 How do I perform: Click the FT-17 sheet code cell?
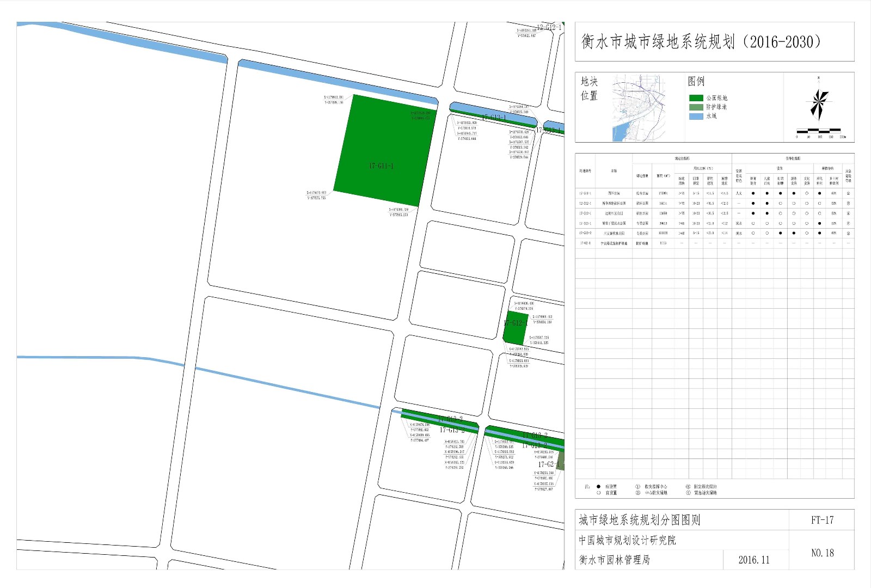(x=821, y=520)
